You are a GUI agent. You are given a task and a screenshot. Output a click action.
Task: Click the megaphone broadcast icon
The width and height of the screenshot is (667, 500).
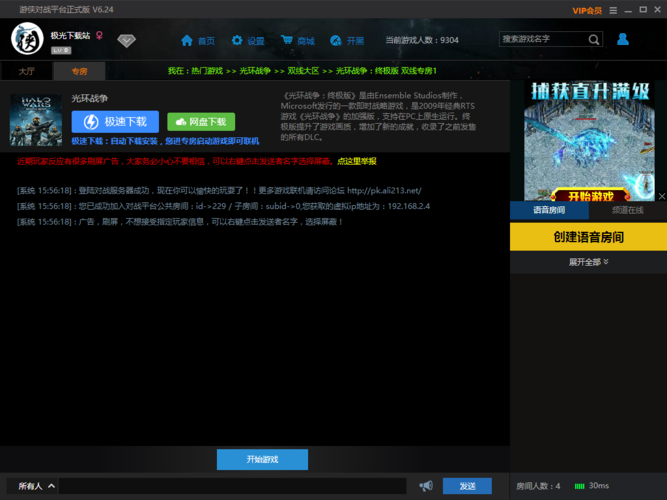[x=426, y=486]
